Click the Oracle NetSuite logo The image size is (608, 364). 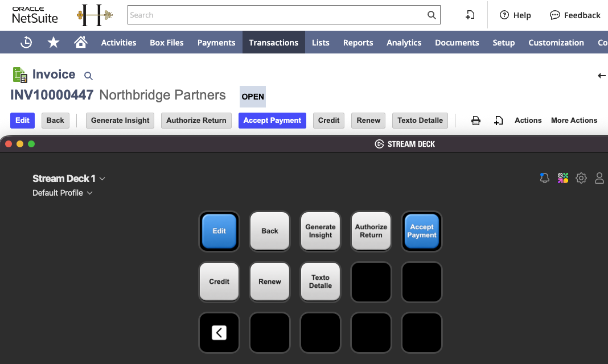point(35,15)
